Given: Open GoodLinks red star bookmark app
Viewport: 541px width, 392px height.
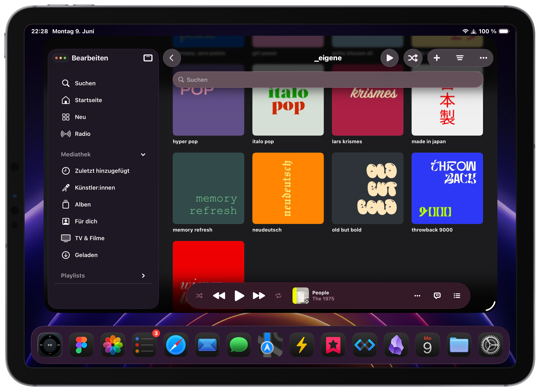Looking at the screenshot, I should 333,345.
